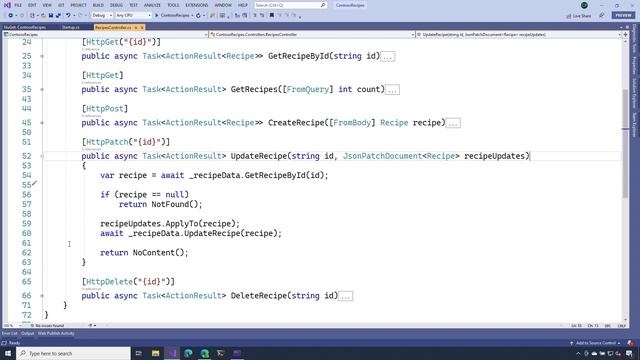The height and width of the screenshot is (360, 640).
Task: Click the Bookmark toolbar icon
Action: click(271, 16)
